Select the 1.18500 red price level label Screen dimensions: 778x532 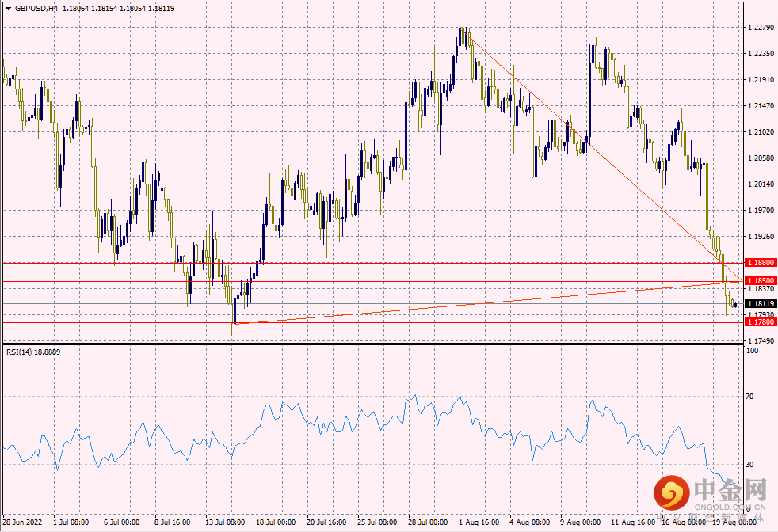pyautogui.click(x=761, y=280)
